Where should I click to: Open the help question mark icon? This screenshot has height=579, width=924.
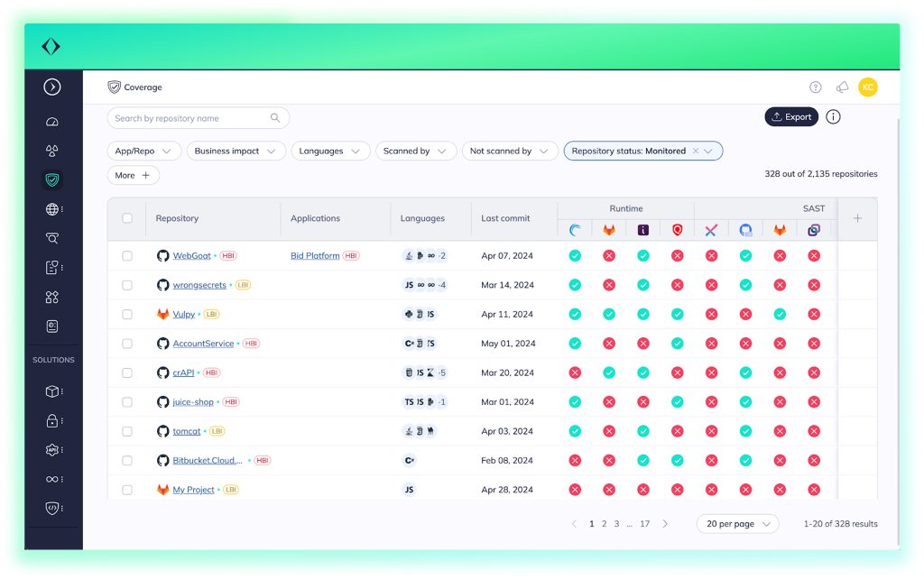tap(816, 87)
